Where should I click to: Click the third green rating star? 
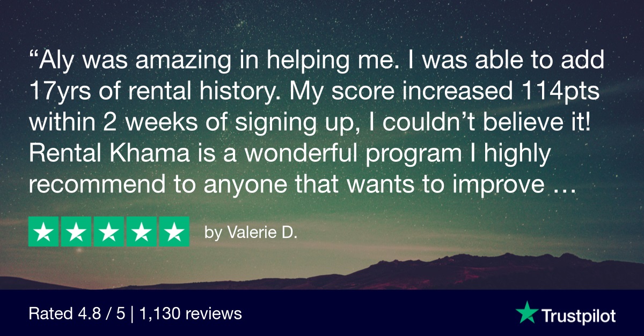pos(109,232)
